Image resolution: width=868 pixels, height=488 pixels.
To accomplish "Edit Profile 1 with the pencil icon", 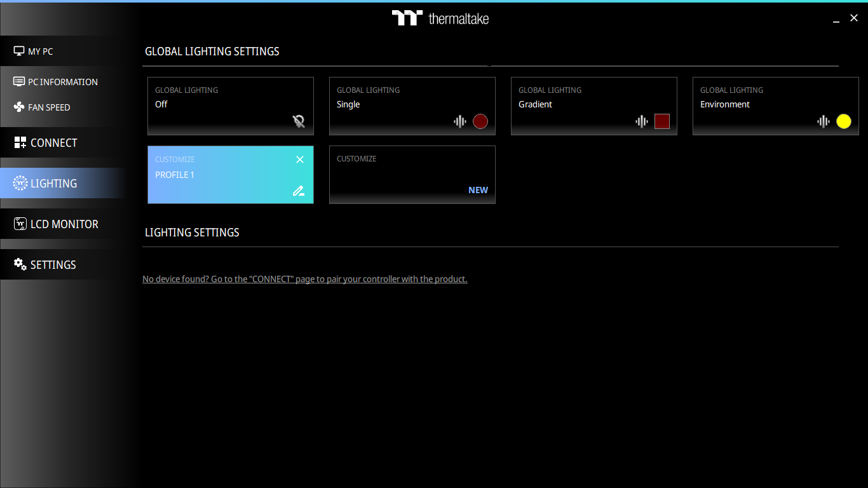I will pos(299,190).
